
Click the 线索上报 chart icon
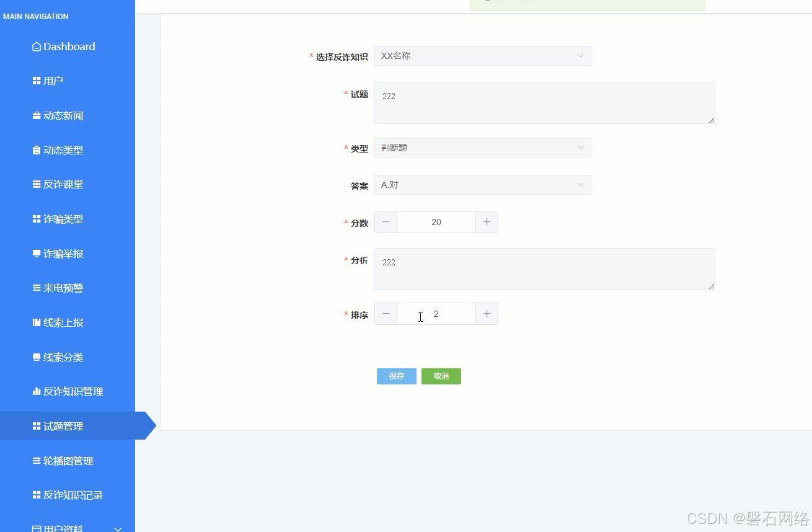(x=35, y=322)
